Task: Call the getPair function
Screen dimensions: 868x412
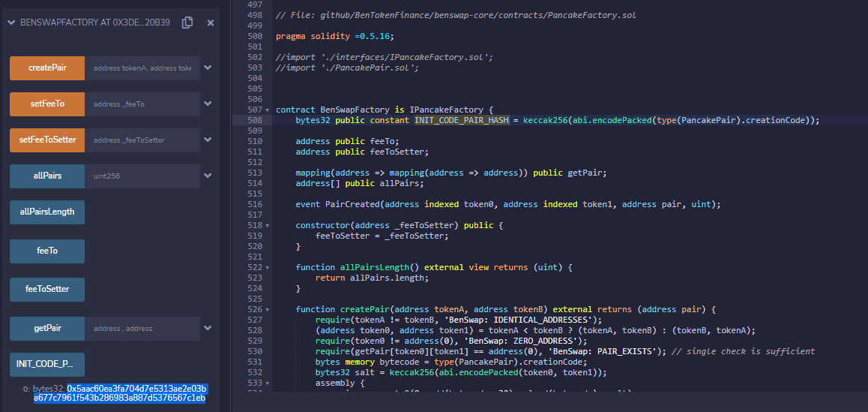Action: point(47,328)
